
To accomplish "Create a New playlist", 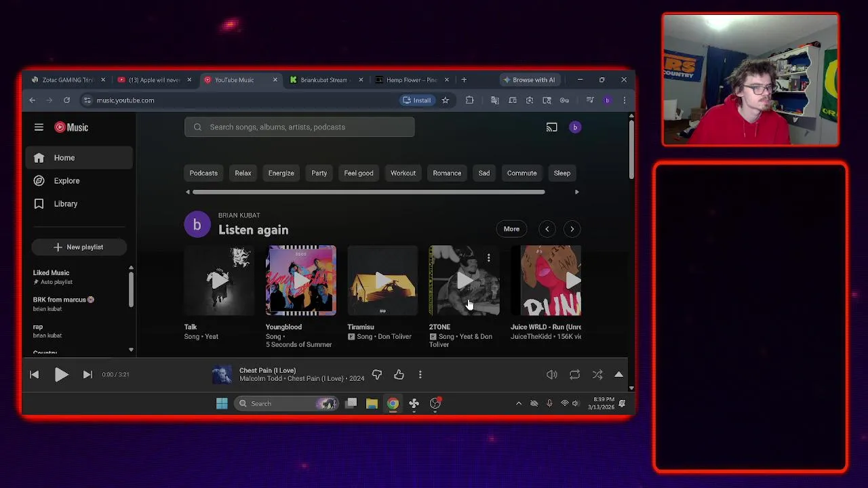I will click(78, 247).
